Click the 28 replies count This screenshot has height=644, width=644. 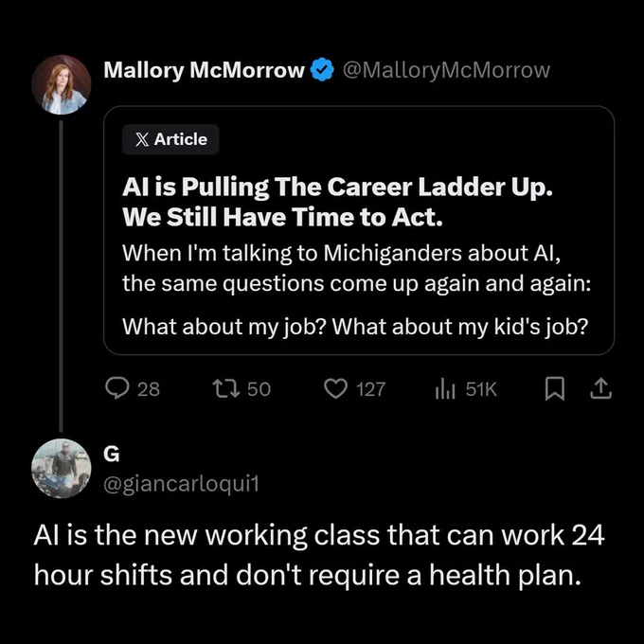coord(149,389)
